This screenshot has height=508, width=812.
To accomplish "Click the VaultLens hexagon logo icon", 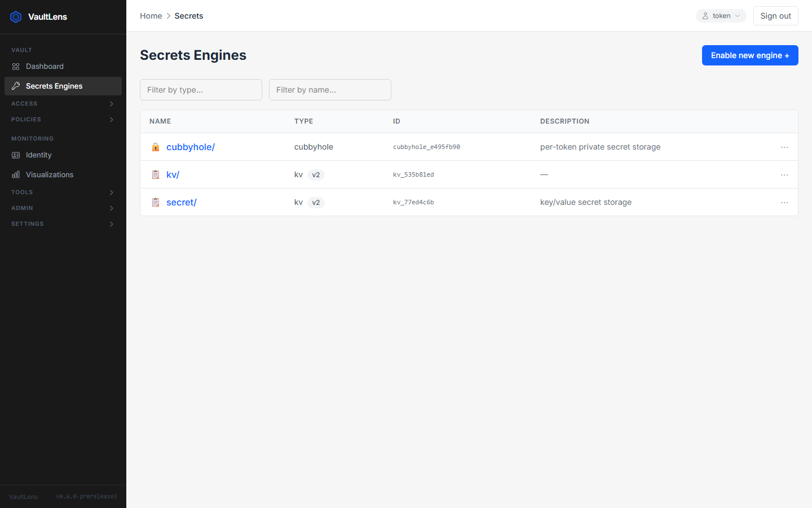I will pos(16,17).
